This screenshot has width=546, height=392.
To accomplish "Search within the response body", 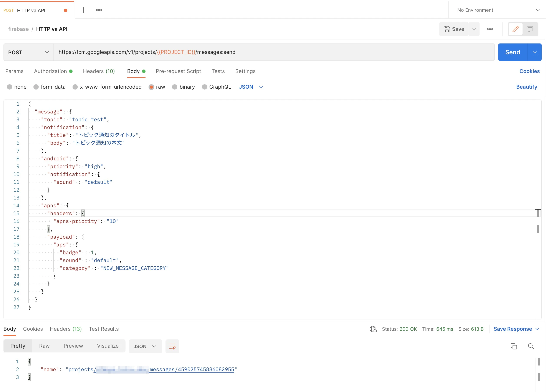I will tap(531, 346).
